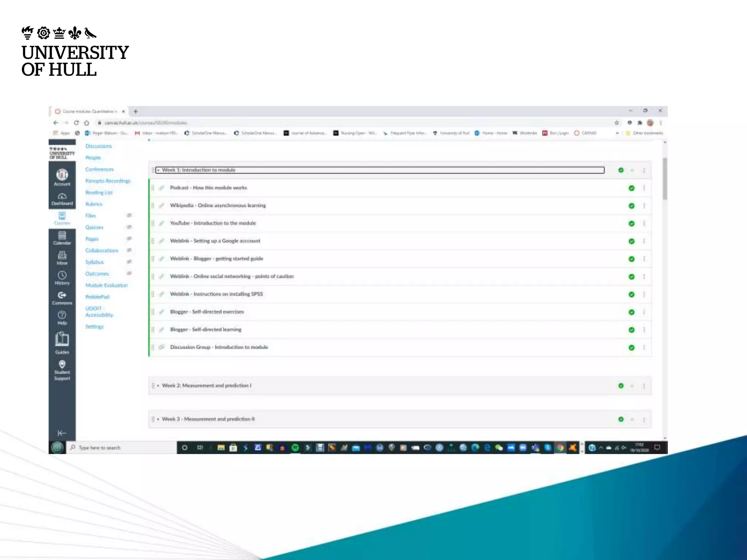This screenshot has height=560, width=747.
Task: Toggle publish status of Week 2 module
Action: point(621,386)
